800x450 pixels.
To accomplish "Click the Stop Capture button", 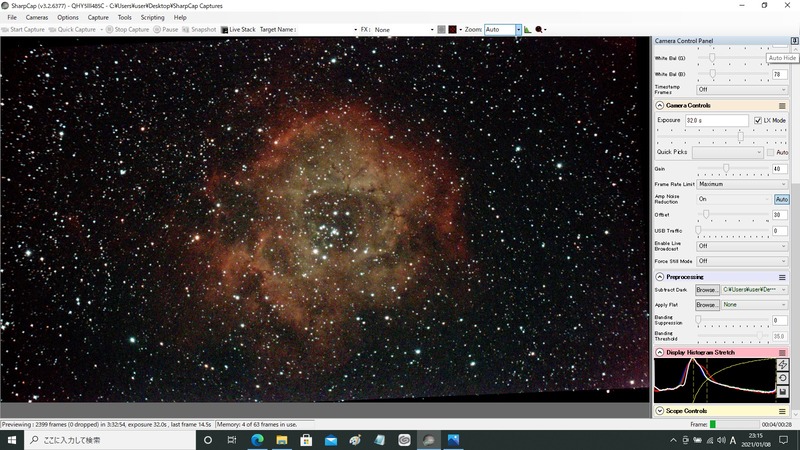I will [x=128, y=30].
